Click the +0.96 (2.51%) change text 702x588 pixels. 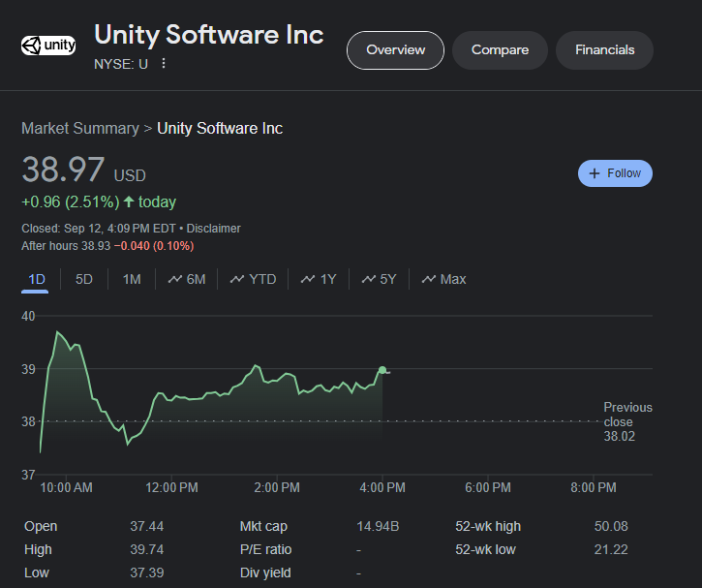pos(71,201)
